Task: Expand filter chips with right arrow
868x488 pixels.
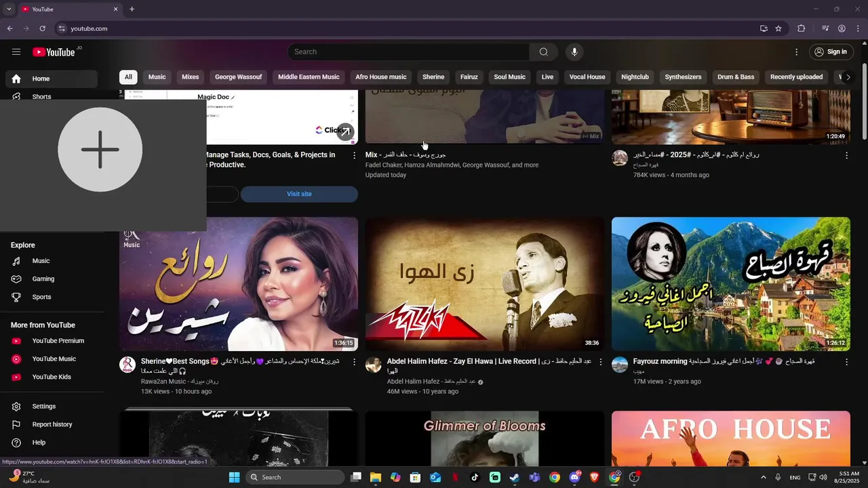Action: pos(848,77)
